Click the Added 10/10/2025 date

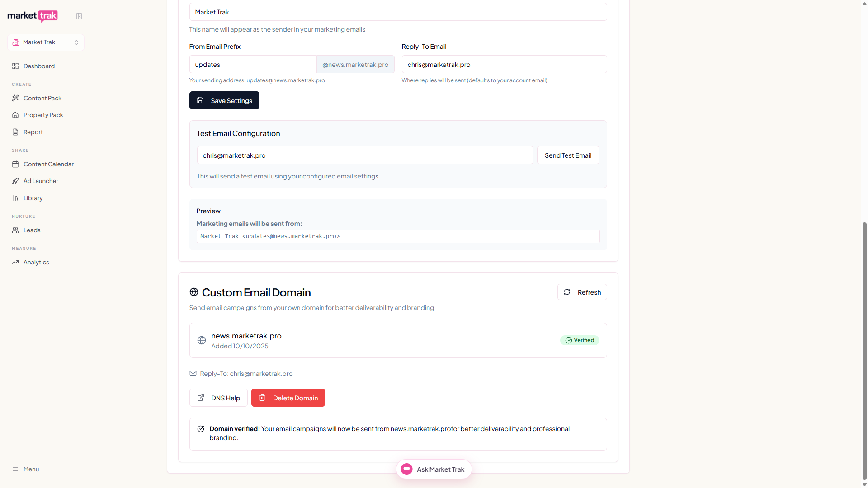240,347
